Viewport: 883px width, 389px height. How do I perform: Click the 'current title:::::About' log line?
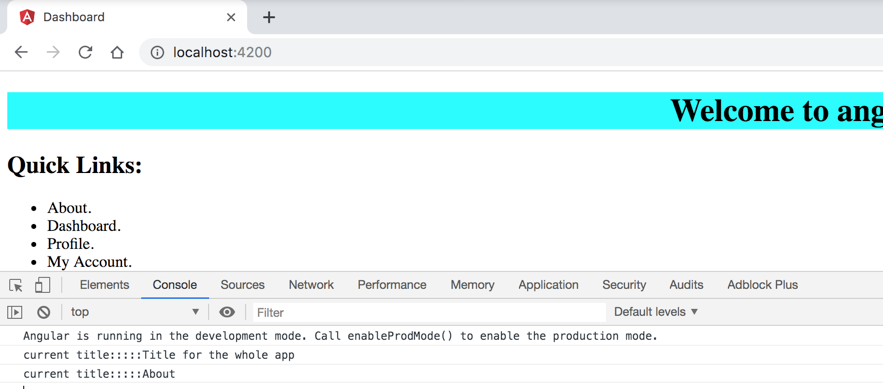[x=99, y=374]
